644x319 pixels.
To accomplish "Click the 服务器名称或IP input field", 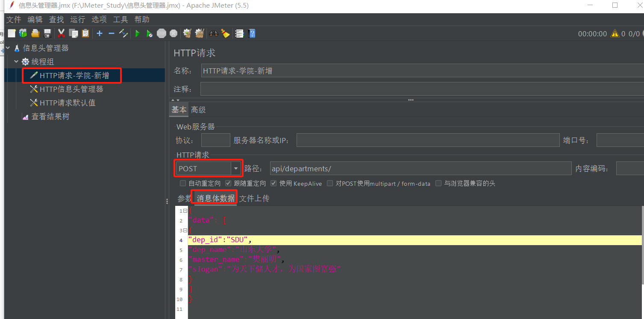I will [428, 140].
